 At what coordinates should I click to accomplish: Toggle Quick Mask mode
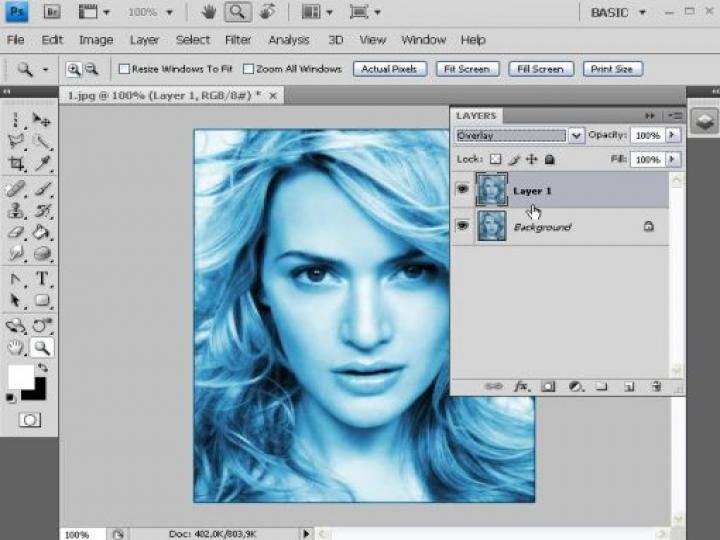pos(30,420)
